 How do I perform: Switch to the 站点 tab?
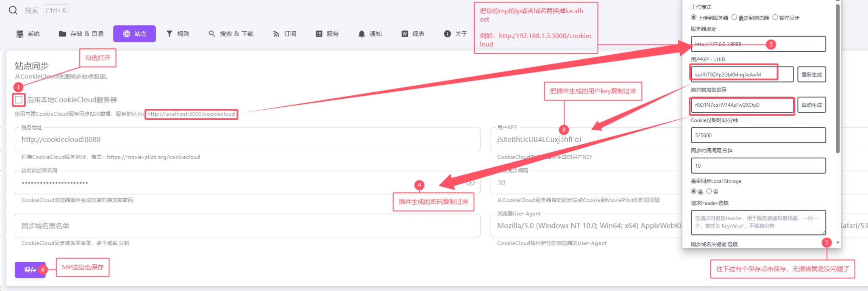pyautogui.click(x=134, y=34)
